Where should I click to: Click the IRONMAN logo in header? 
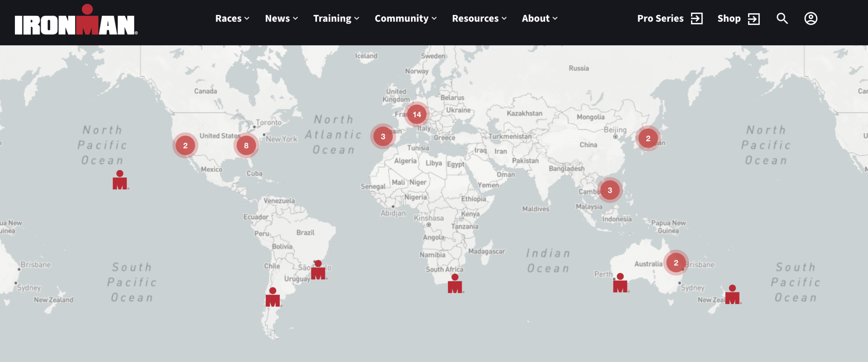pos(76,20)
